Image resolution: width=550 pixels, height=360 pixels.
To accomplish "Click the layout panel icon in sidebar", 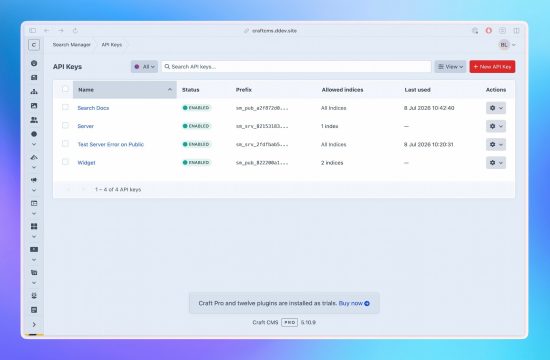I will tap(34, 203).
